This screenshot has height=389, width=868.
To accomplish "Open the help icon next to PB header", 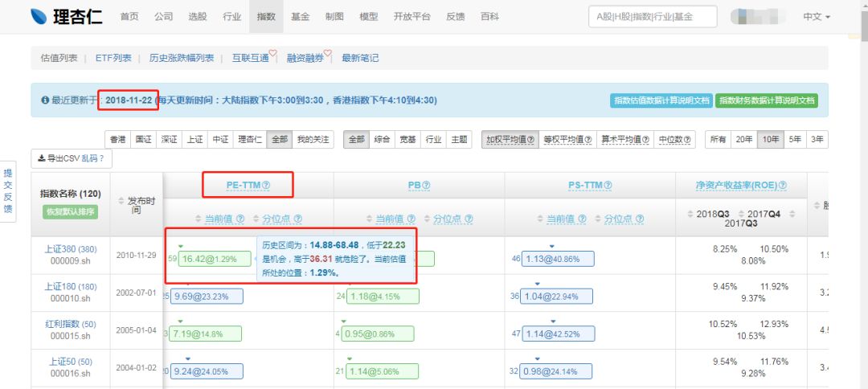I will pos(426,186).
